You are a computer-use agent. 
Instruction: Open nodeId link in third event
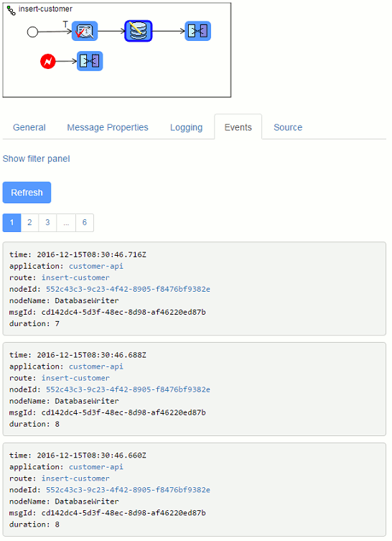(x=128, y=489)
